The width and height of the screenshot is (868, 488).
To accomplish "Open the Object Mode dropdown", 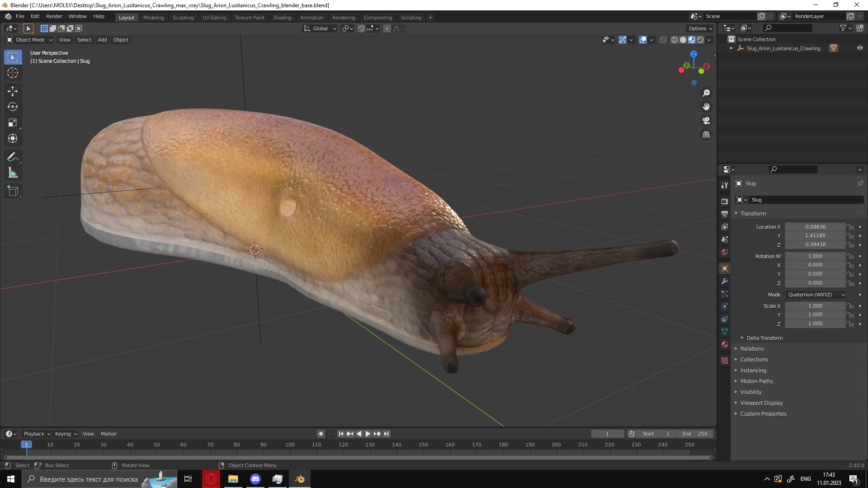I will 29,40.
